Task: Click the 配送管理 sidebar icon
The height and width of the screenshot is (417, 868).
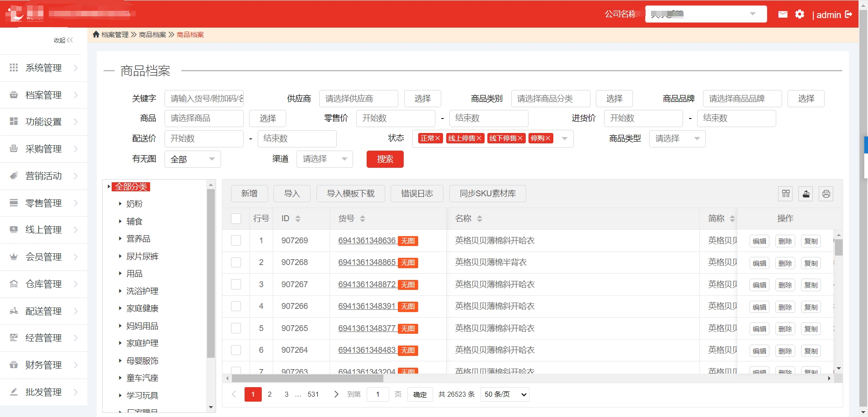Action: [x=14, y=311]
